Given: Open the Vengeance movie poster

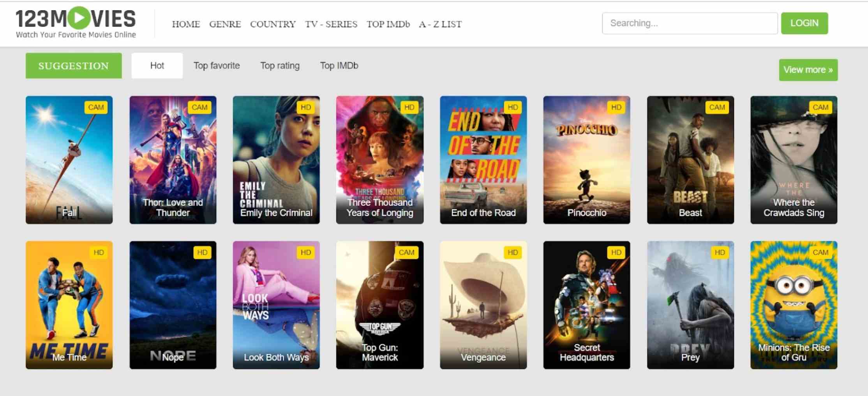Looking at the screenshot, I should 483,305.
